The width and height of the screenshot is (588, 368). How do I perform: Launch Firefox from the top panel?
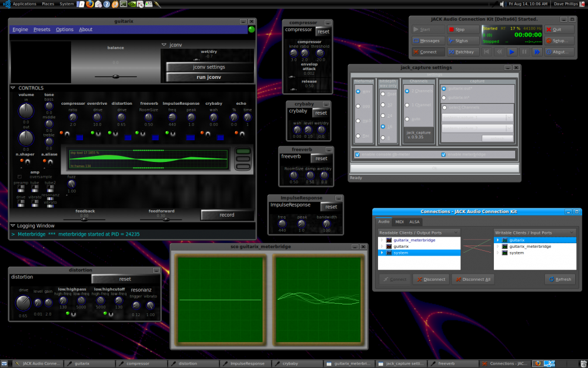point(89,4)
